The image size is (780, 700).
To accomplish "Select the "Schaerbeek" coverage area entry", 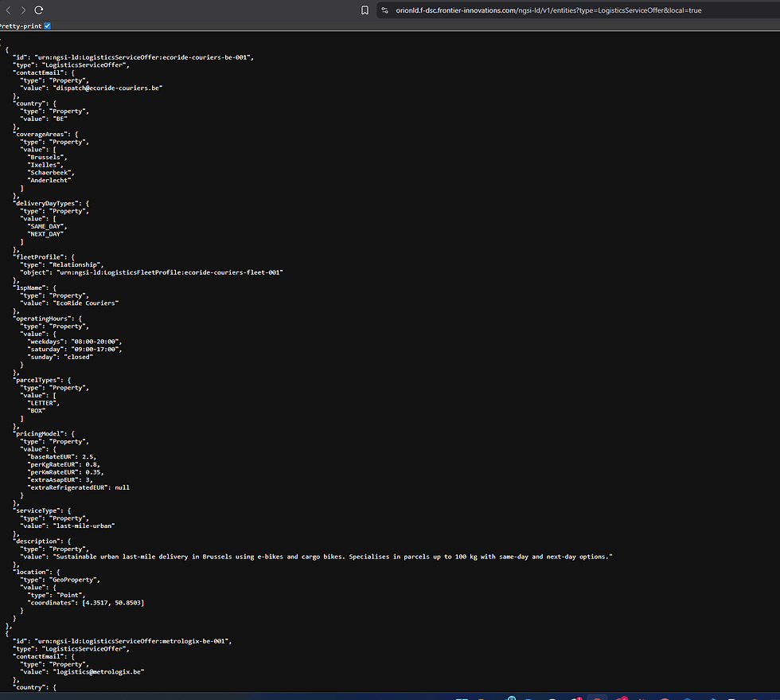I will click(x=49, y=173).
